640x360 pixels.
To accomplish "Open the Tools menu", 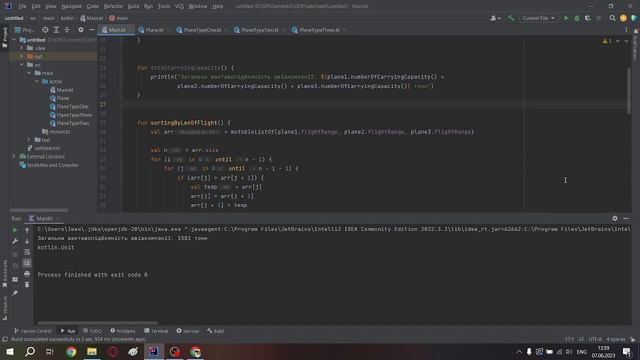I will tap(164, 6).
